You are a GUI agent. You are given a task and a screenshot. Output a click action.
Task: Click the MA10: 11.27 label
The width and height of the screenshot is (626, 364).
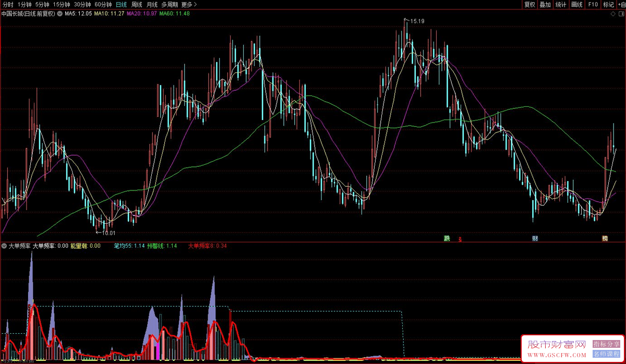109,14
